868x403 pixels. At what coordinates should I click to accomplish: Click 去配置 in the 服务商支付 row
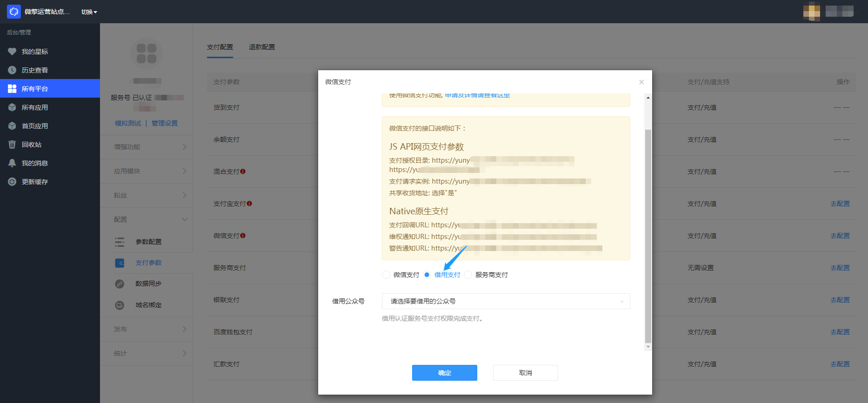click(x=840, y=268)
